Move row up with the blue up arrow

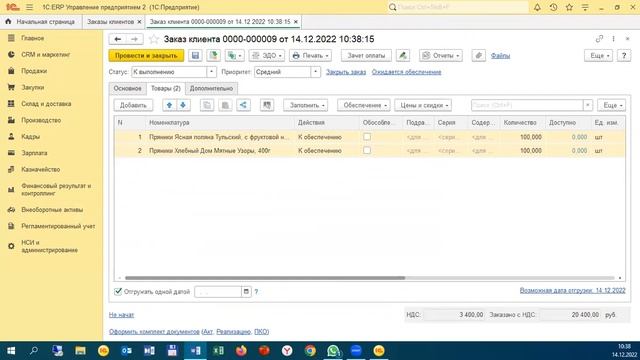169,105
